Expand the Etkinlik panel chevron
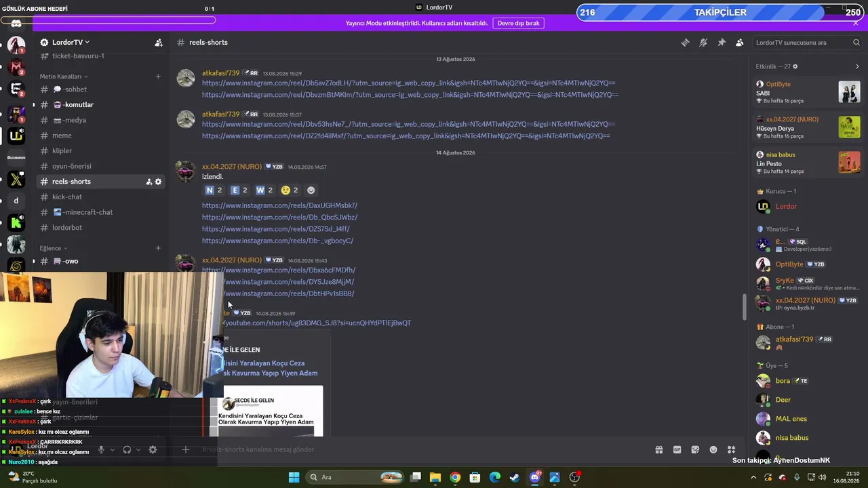The height and width of the screenshot is (488, 868). tap(857, 66)
